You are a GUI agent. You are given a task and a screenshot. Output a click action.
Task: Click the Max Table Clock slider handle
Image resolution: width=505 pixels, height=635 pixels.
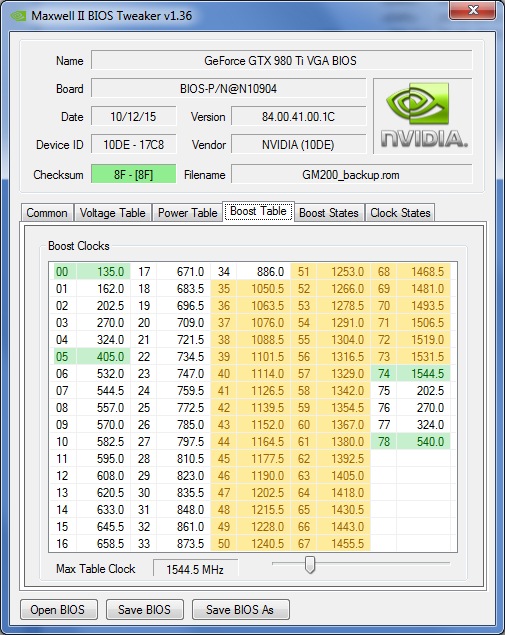(310, 565)
